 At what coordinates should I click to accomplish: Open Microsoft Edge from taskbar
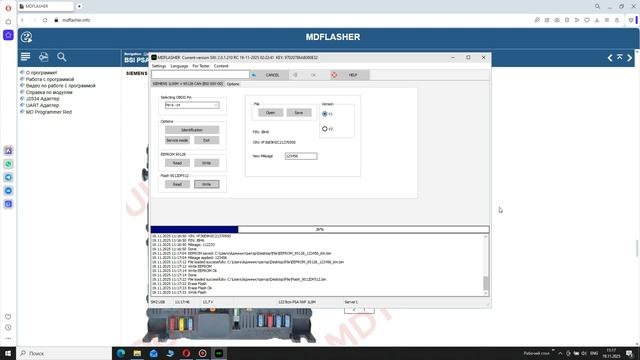coord(121,353)
